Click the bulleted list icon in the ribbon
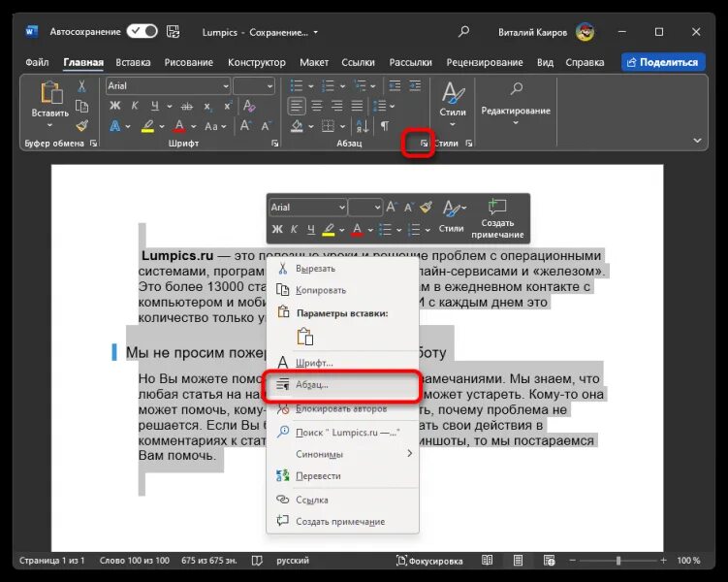The width and height of the screenshot is (728, 582). [x=297, y=86]
